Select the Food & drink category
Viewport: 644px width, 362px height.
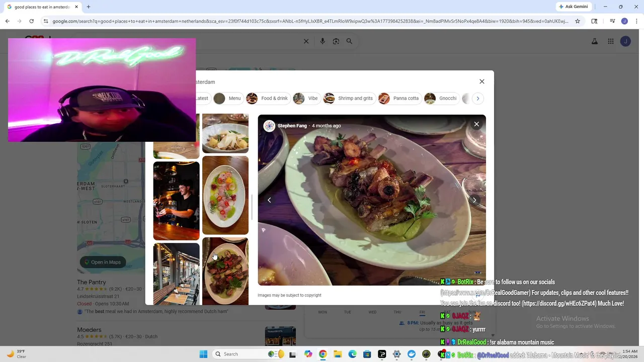coord(268,99)
